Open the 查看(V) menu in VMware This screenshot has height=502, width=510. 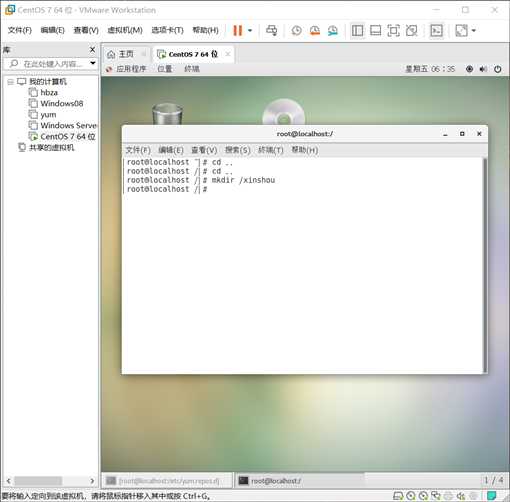tap(86, 30)
